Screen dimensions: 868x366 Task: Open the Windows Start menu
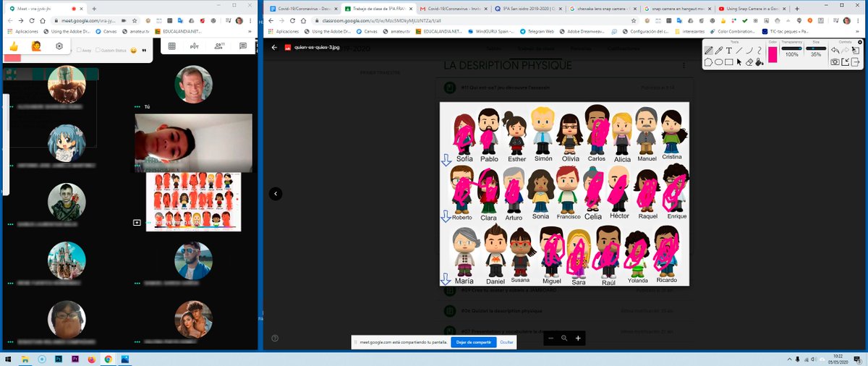pos(9,358)
